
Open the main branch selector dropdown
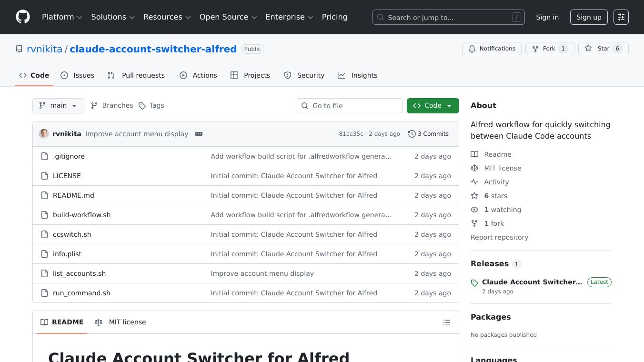[58, 105]
